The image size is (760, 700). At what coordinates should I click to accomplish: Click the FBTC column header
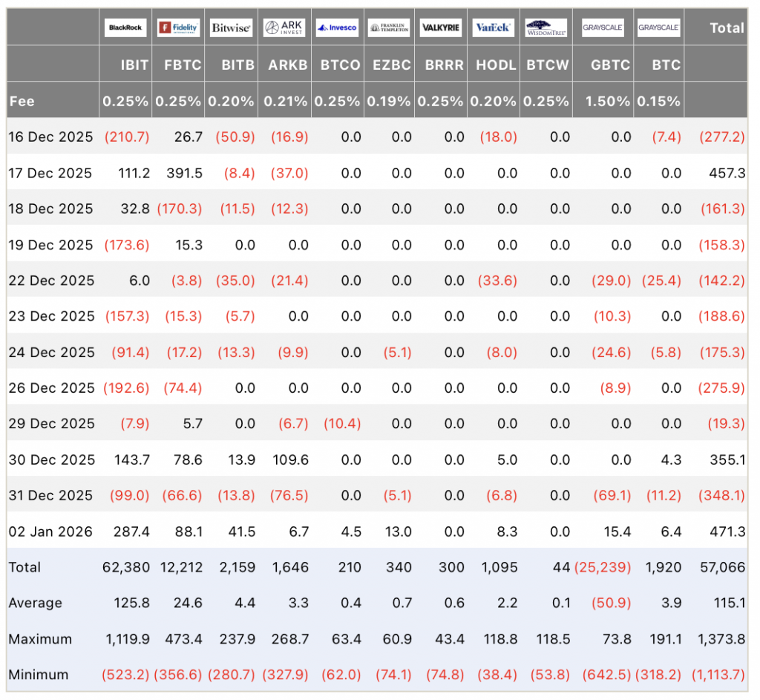point(183,65)
